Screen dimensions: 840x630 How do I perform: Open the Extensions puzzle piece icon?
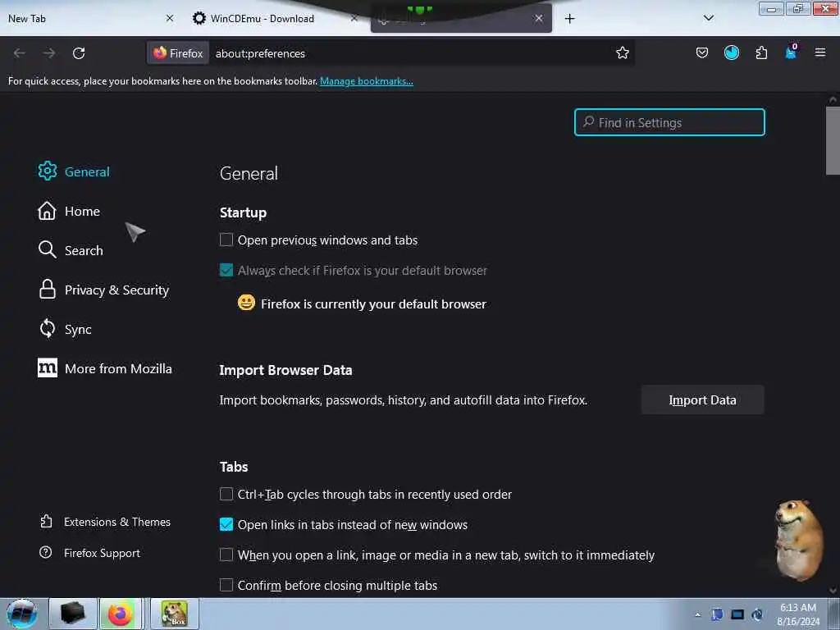click(761, 52)
